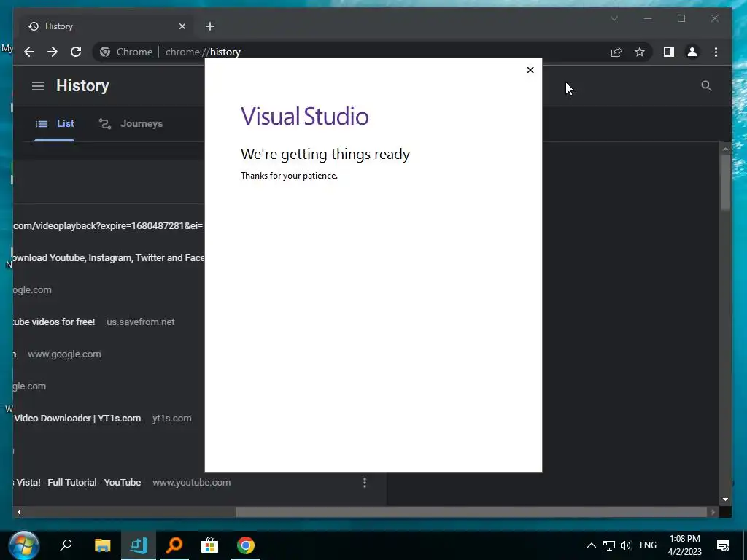Open Download Youtube, Instagram, Twitter entry
The image size is (747, 560).
(x=109, y=257)
